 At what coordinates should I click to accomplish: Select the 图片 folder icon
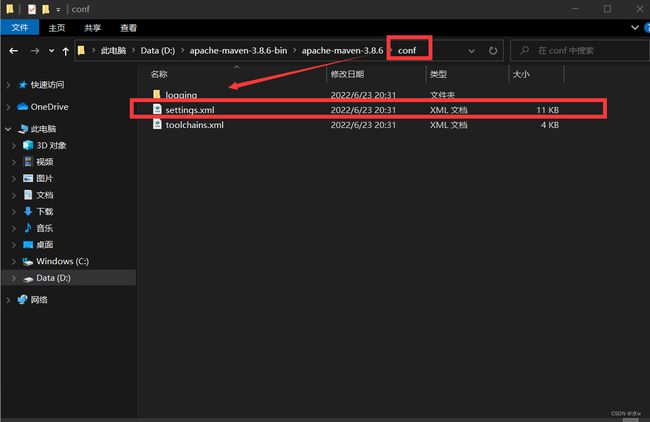(28, 178)
